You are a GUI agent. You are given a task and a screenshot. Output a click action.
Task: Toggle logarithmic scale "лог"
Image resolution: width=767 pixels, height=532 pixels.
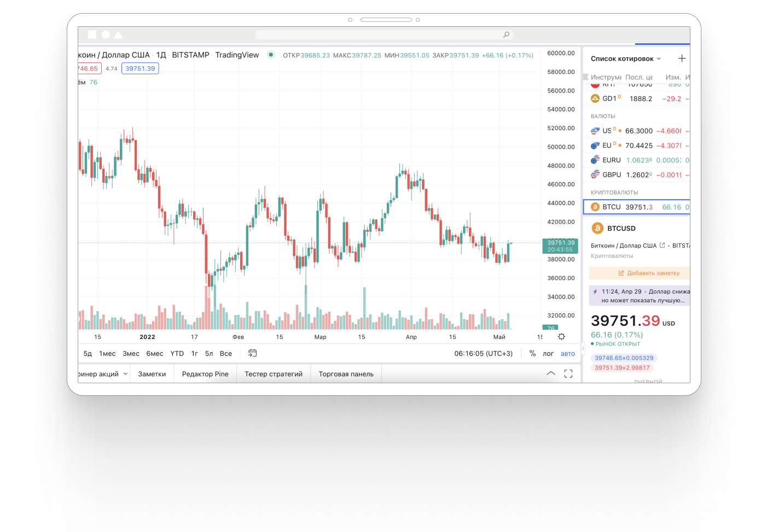[x=548, y=354]
